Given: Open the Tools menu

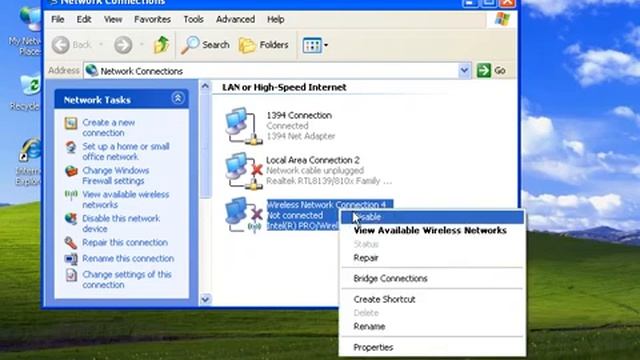Looking at the screenshot, I should [193, 19].
